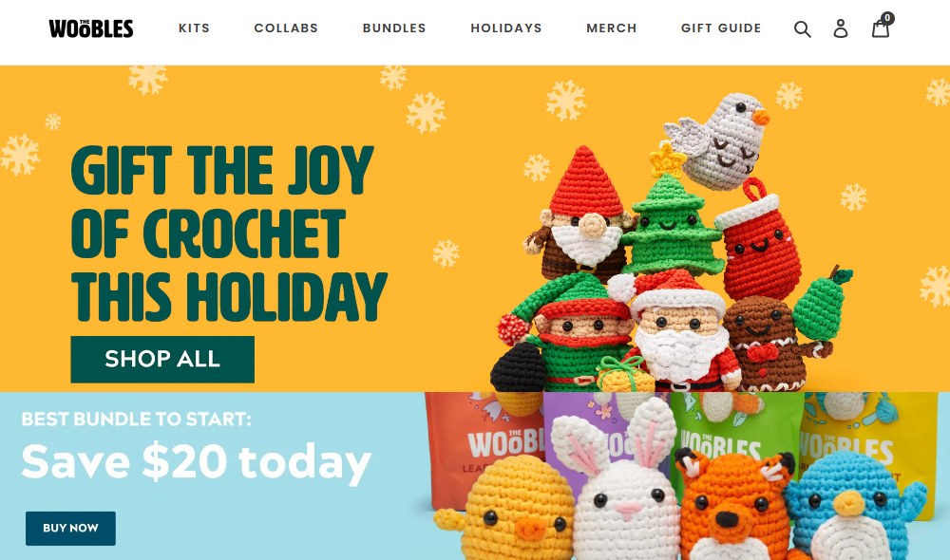Open the Gift Guide page
Screen dimensions: 950x560
click(x=721, y=28)
